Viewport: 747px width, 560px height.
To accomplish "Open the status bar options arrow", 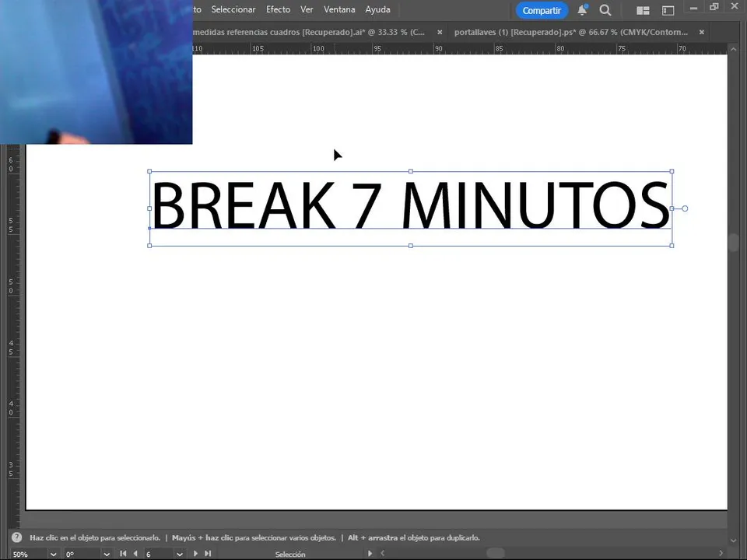I will [x=370, y=553].
